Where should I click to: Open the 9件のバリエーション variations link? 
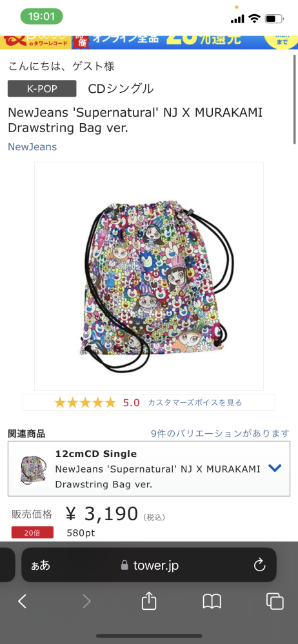[x=220, y=433]
